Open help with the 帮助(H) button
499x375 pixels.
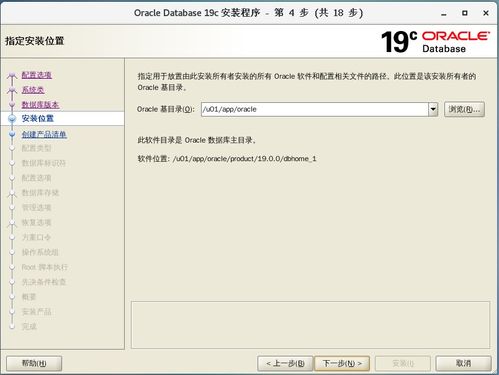coord(34,363)
